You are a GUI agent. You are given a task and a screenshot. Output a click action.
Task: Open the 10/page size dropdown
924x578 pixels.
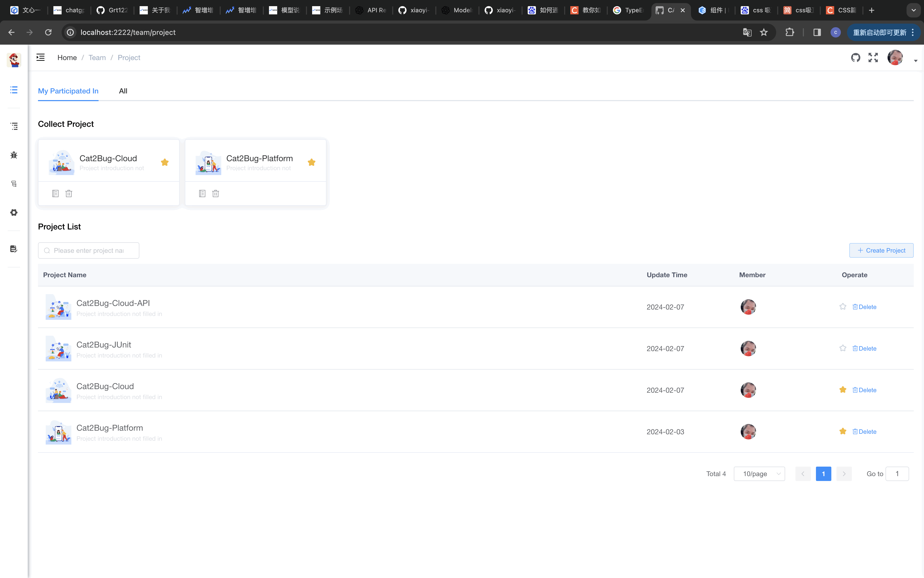(759, 474)
